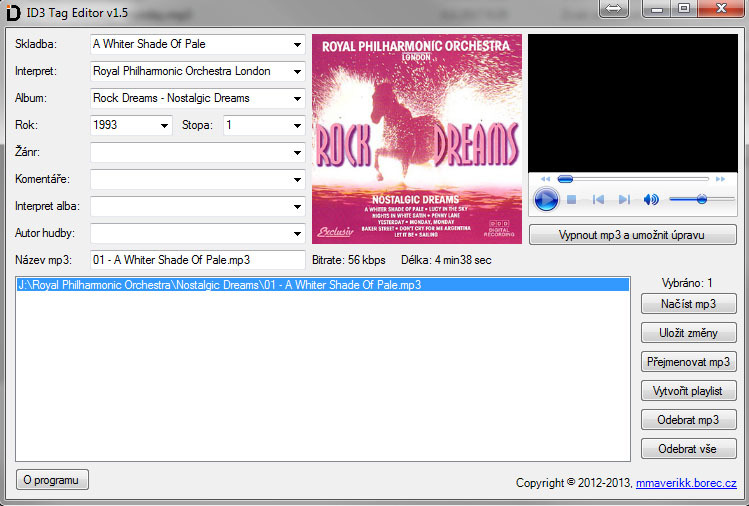Minimize the ID3 Tag Editor window

pyautogui.click(x=657, y=9)
